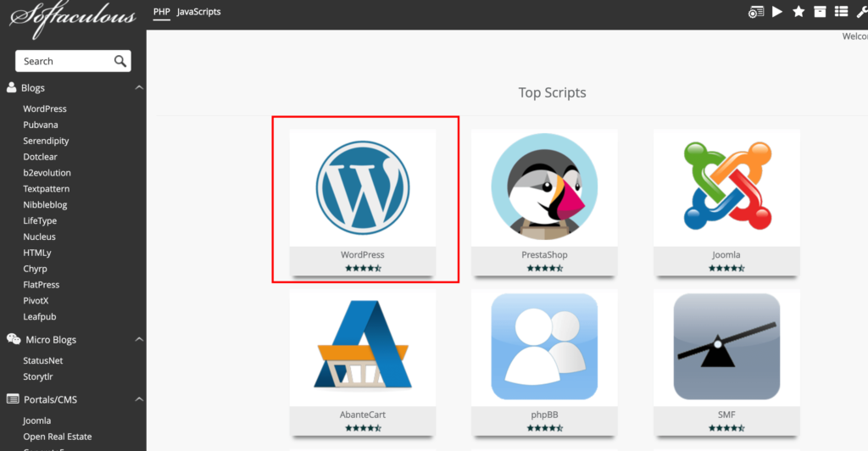868x451 pixels.
Task: Click the Portals/CMS category icon
Action: tap(13, 399)
